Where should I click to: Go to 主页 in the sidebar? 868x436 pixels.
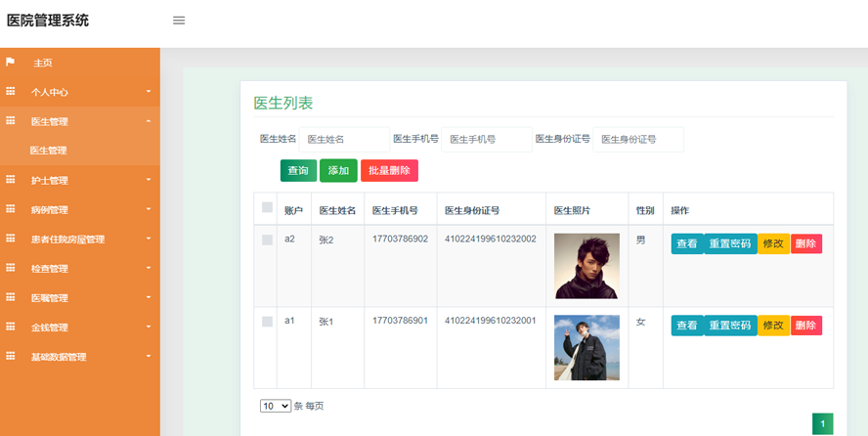click(43, 63)
